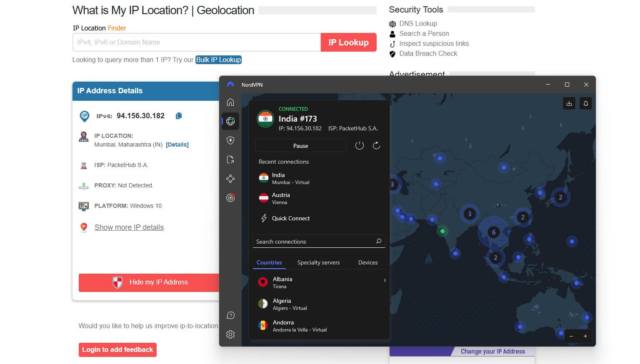The width and height of the screenshot is (640, 364).
Task: Open Threat Protection shield sidebar icon
Action: 230,140
